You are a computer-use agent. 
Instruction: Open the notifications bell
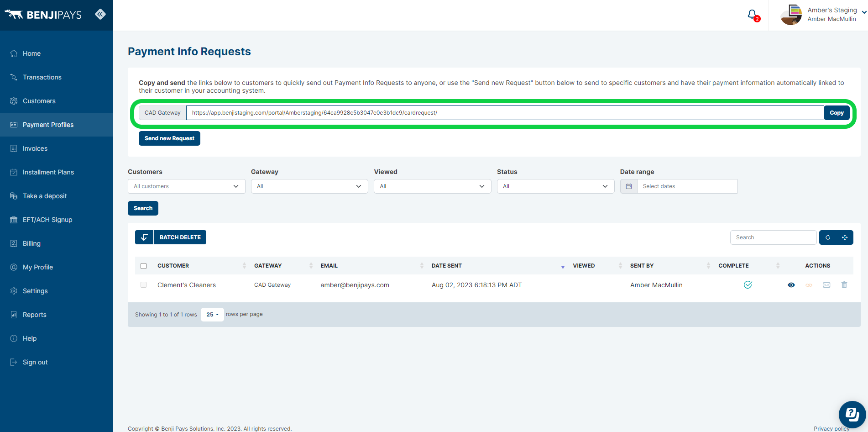pos(753,15)
